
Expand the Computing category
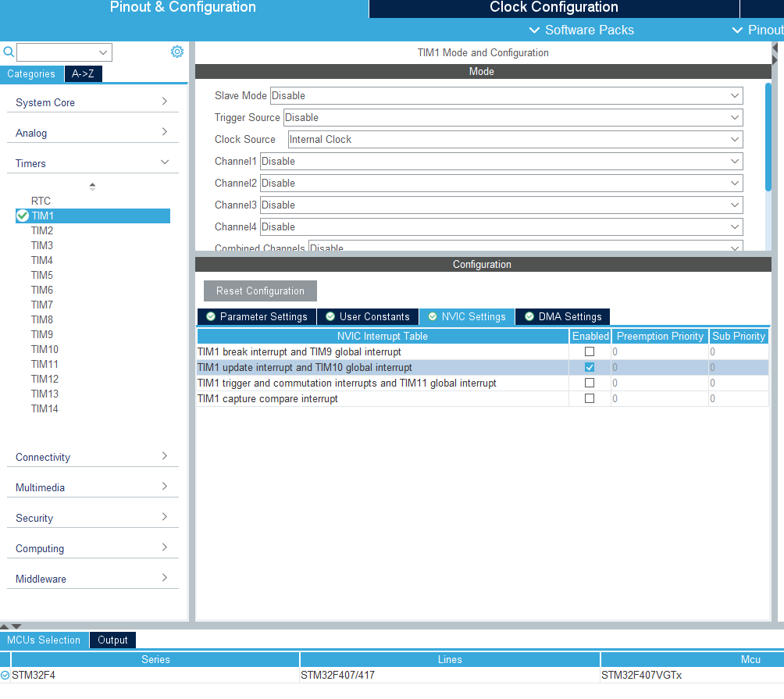92,548
